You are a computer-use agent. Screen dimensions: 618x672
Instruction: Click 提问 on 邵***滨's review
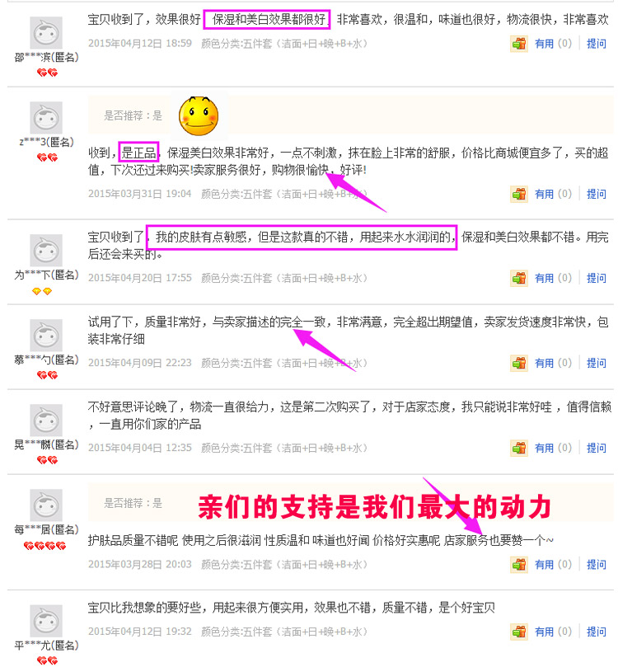pyautogui.click(x=596, y=44)
